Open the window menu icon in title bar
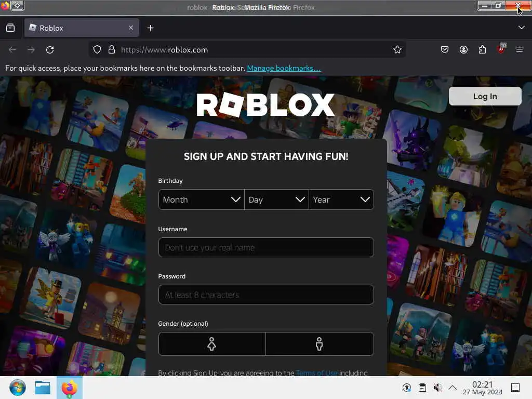The height and width of the screenshot is (399, 532). (5, 5)
